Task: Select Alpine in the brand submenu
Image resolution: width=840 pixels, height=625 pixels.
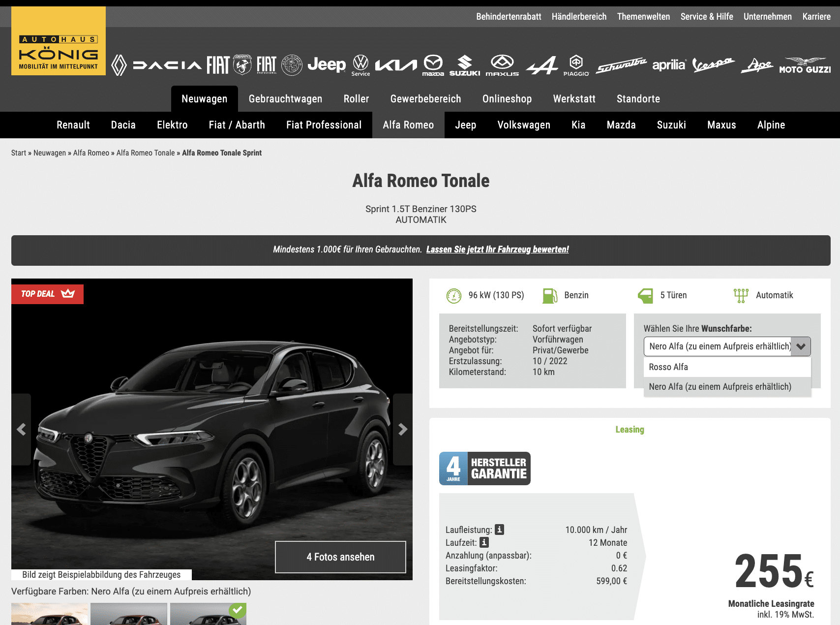Action: (x=771, y=125)
